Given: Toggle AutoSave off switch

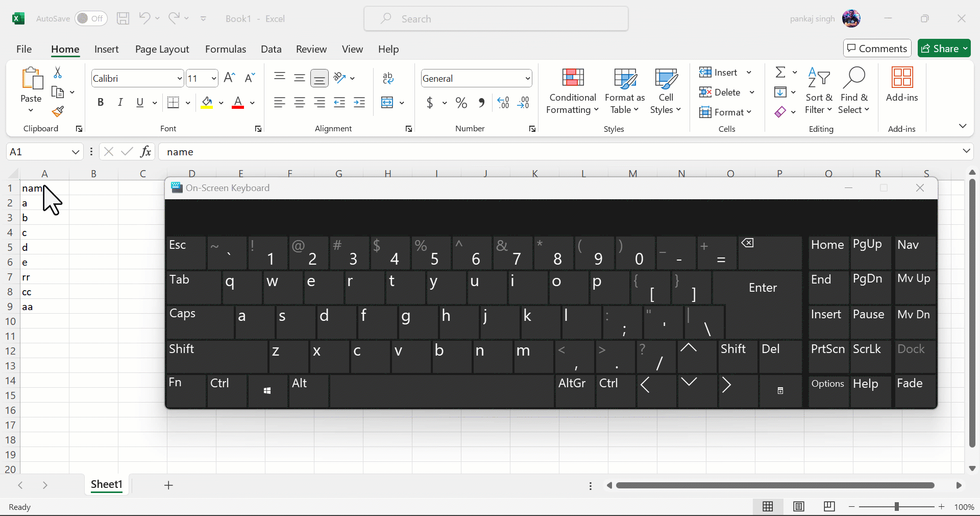Looking at the screenshot, I should pyautogui.click(x=90, y=18).
